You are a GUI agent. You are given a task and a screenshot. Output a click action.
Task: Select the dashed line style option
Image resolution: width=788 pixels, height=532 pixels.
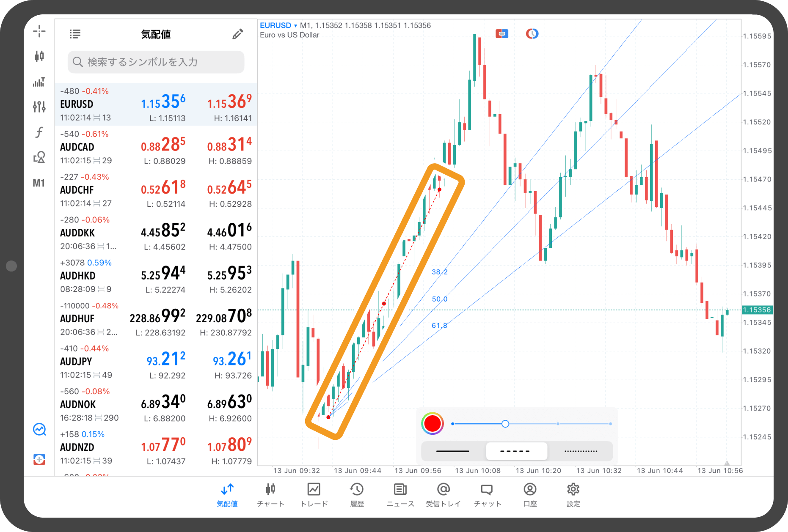[x=516, y=451]
